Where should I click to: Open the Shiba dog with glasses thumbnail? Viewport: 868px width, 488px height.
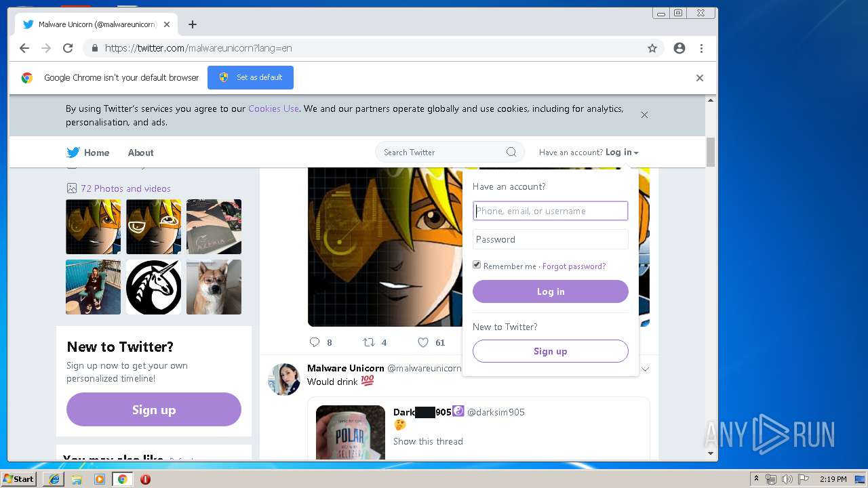coord(214,287)
